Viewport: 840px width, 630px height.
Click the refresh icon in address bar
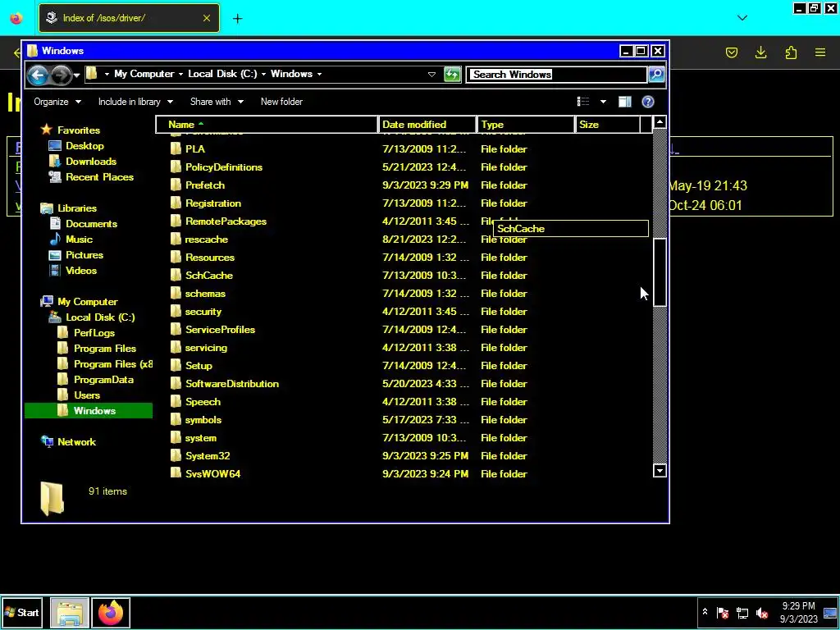point(452,75)
